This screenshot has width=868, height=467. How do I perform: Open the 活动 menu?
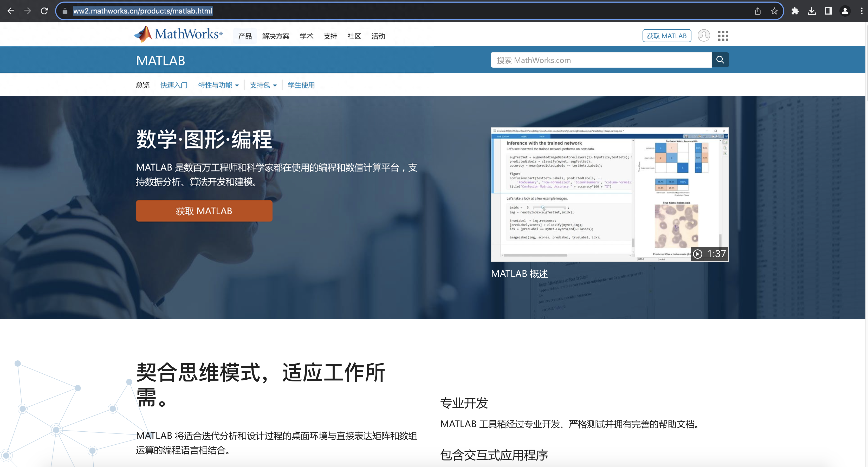pyautogui.click(x=378, y=36)
